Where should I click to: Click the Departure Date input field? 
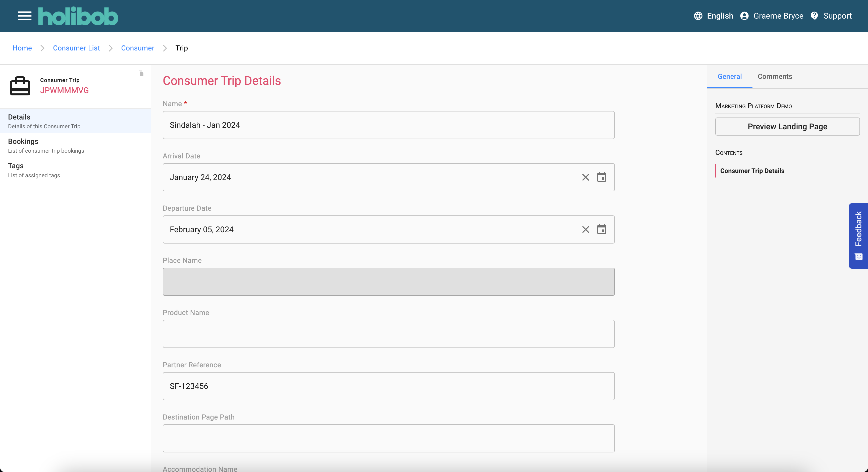point(389,229)
